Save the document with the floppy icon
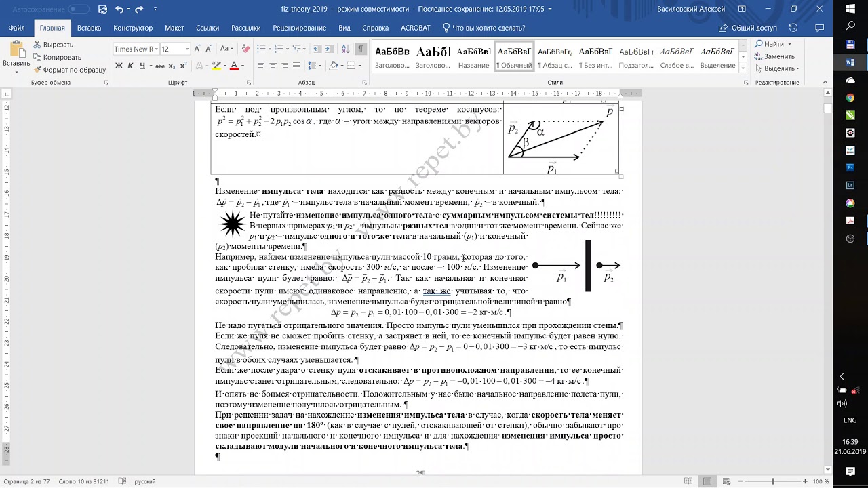This screenshot has width=868, height=488. [x=102, y=9]
